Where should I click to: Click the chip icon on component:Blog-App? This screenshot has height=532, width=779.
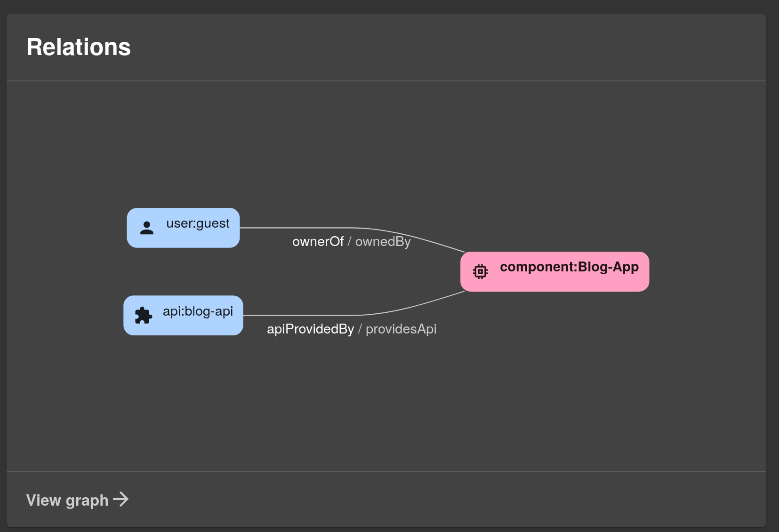pyautogui.click(x=480, y=272)
